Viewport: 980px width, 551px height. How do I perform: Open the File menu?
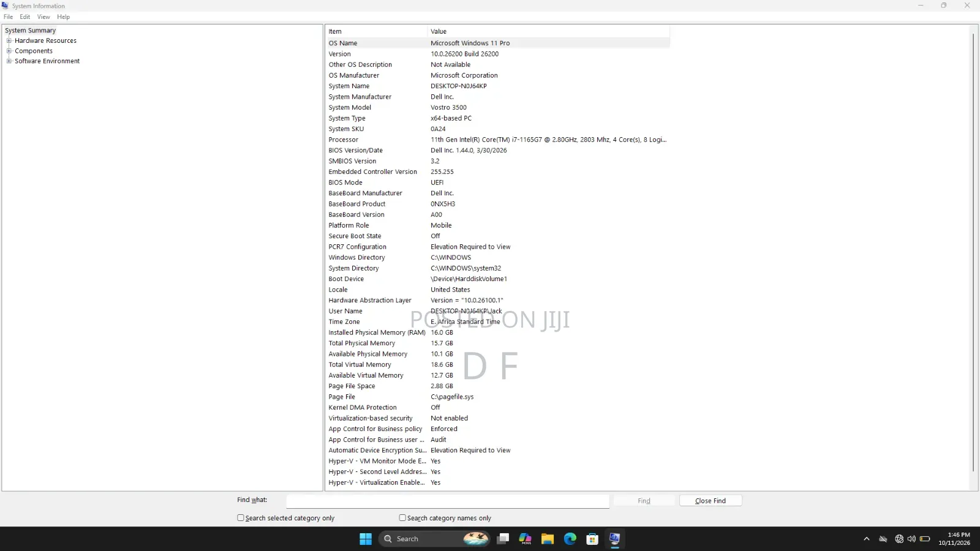coord(9,17)
